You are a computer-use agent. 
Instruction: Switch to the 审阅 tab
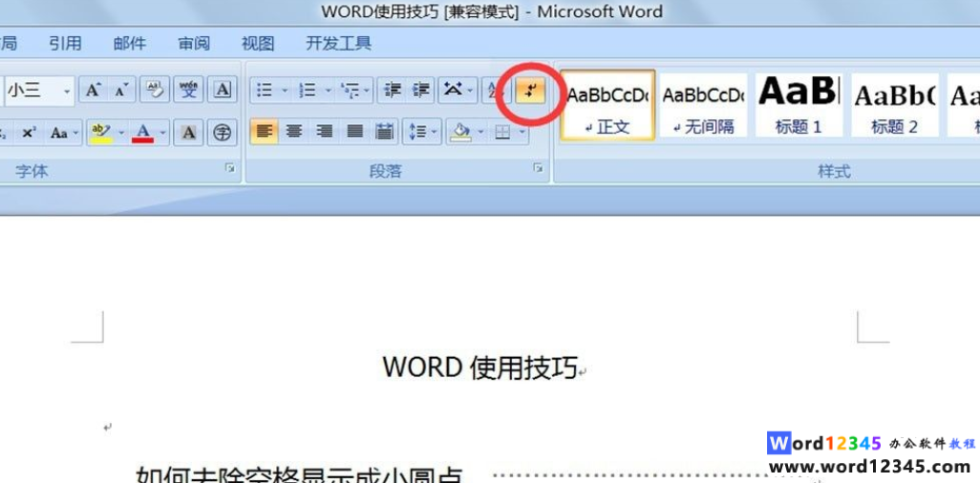point(194,43)
